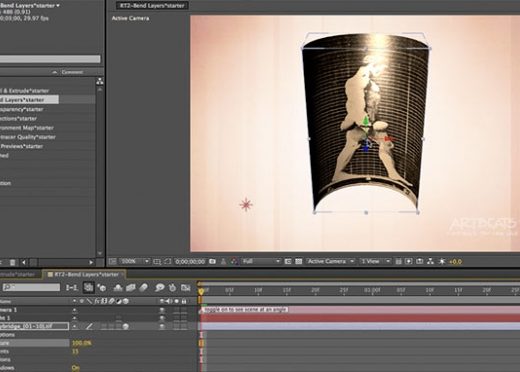The image size is (520, 372).
Task: Open the Full resolution dropdown
Action: point(261,261)
